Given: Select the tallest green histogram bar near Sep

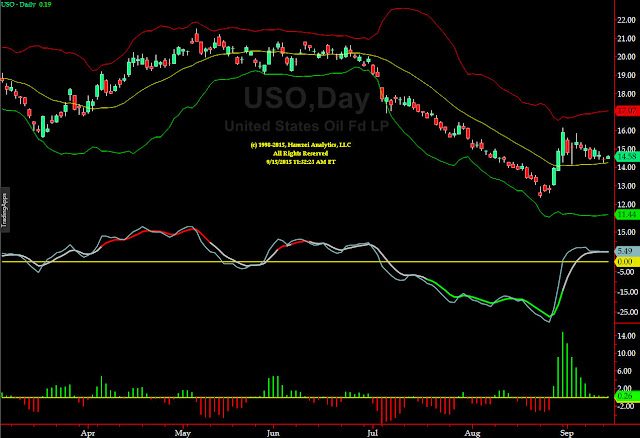Looking at the screenshot, I should tap(562, 365).
